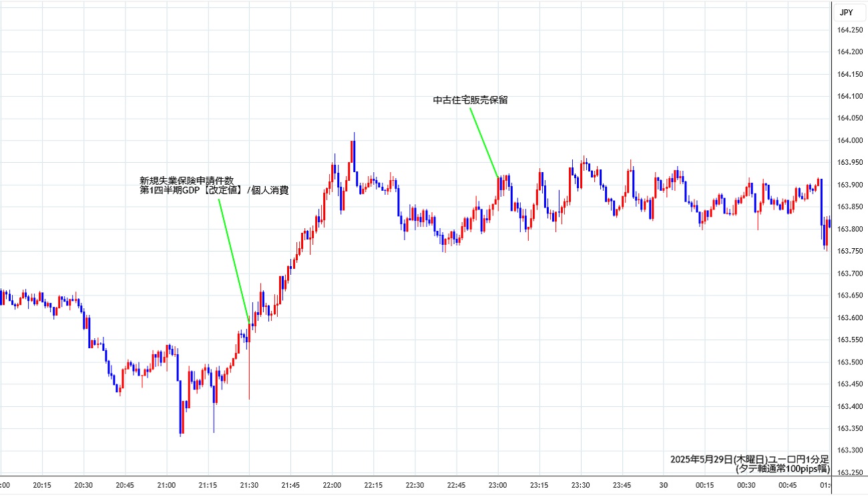Screen dimensions: 868x497
Task: Click the 163.750 price axis label
Action: 849,251
